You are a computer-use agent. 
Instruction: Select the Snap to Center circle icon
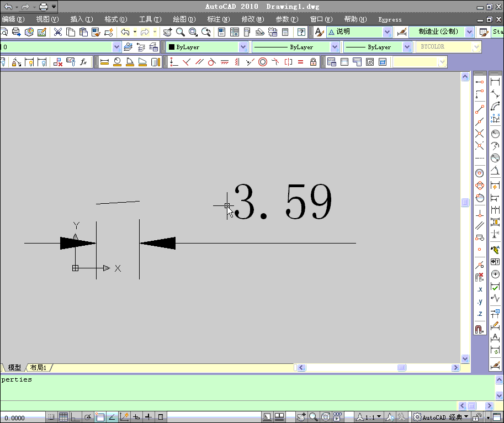click(479, 173)
